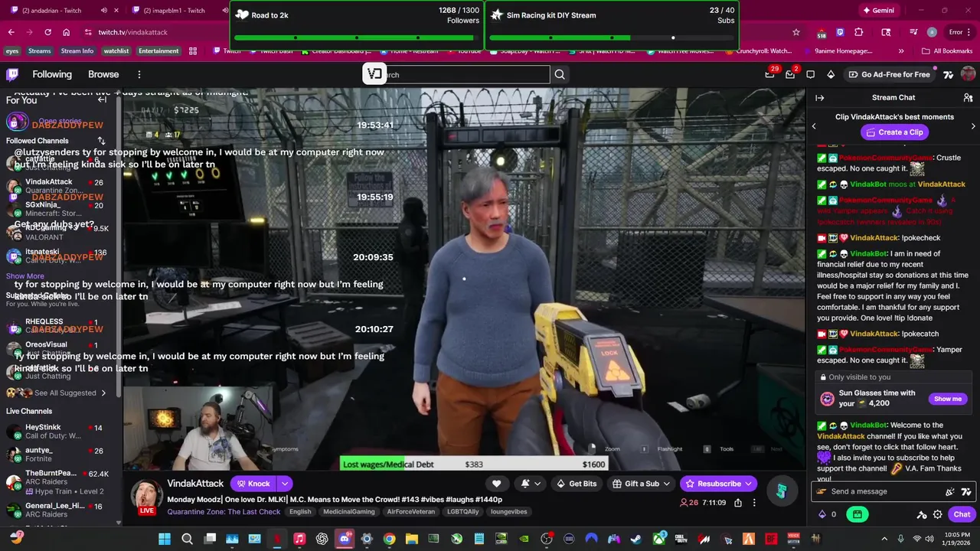This screenshot has height=551, width=980.
Task: Click the Twitch home logo
Action: click(12, 74)
